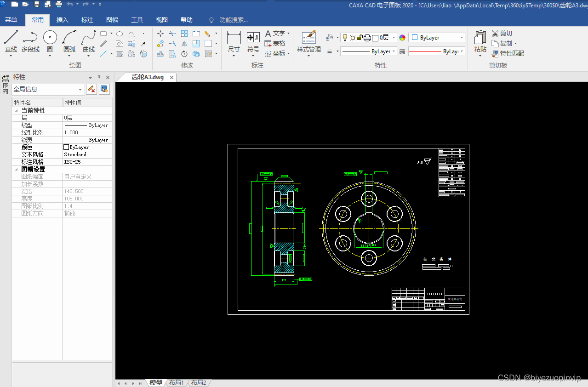The width and height of the screenshot is (588, 387).
Task: Click the new file icon in quick access toolbar
Action: pos(15,4)
